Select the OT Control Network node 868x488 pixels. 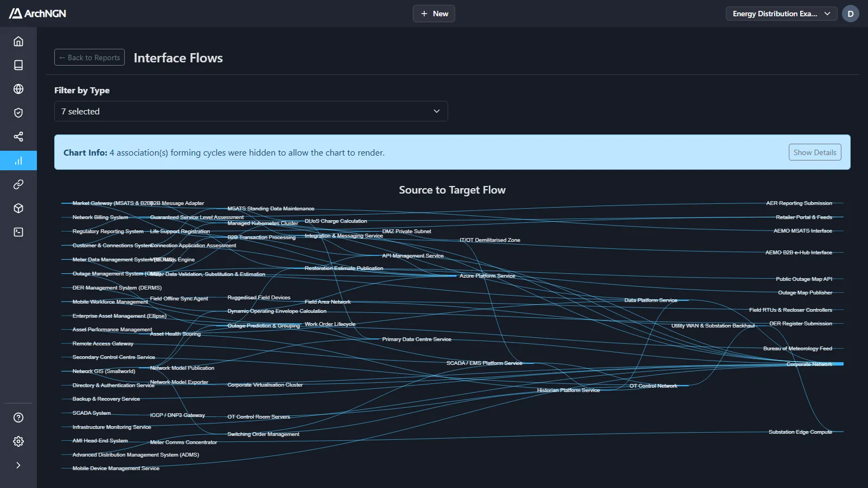653,386
